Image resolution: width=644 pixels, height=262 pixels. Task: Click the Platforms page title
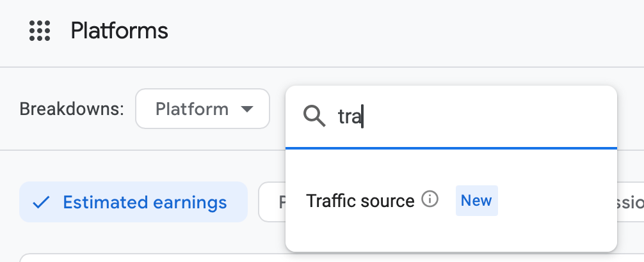119,31
